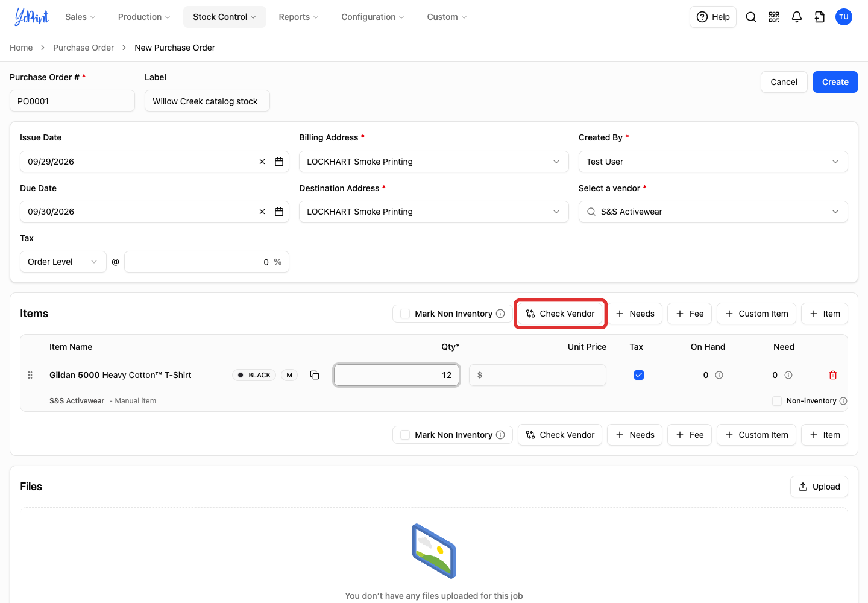This screenshot has height=603, width=868.
Task: Duplicate the Gildan 5000 line with copy icon
Action: coord(315,375)
